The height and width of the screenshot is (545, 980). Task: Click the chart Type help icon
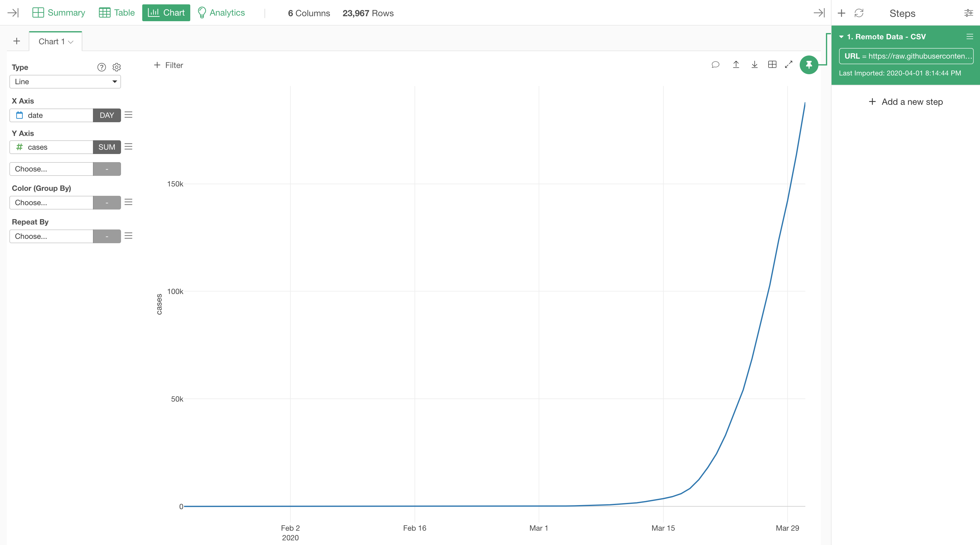coord(101,67)
